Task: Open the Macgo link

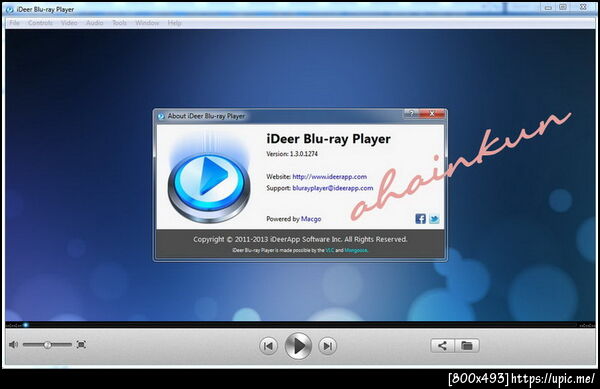Action: click(311, 219)
